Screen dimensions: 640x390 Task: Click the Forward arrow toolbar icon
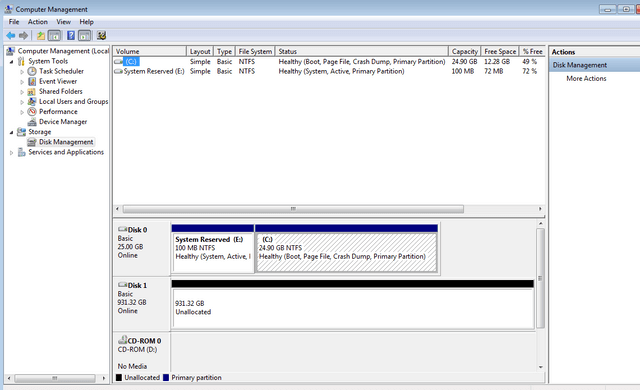coord(23,36)
